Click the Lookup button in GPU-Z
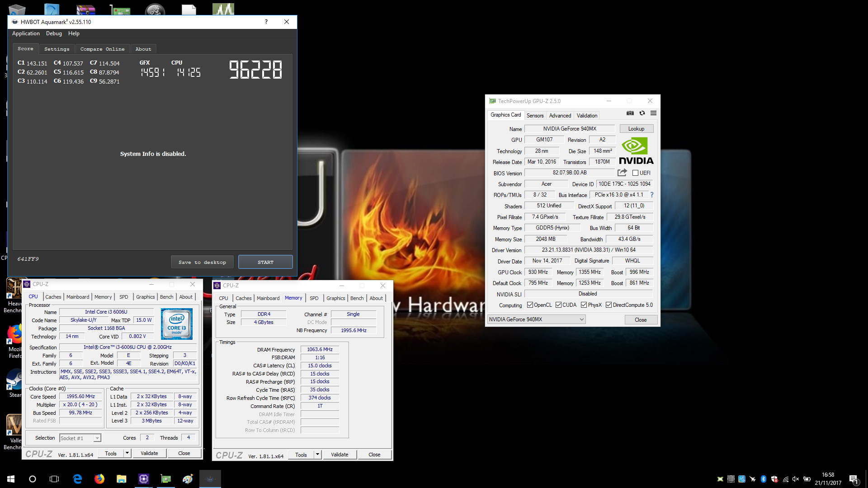This screenshot has height=488, width=868. coord(636,129)
